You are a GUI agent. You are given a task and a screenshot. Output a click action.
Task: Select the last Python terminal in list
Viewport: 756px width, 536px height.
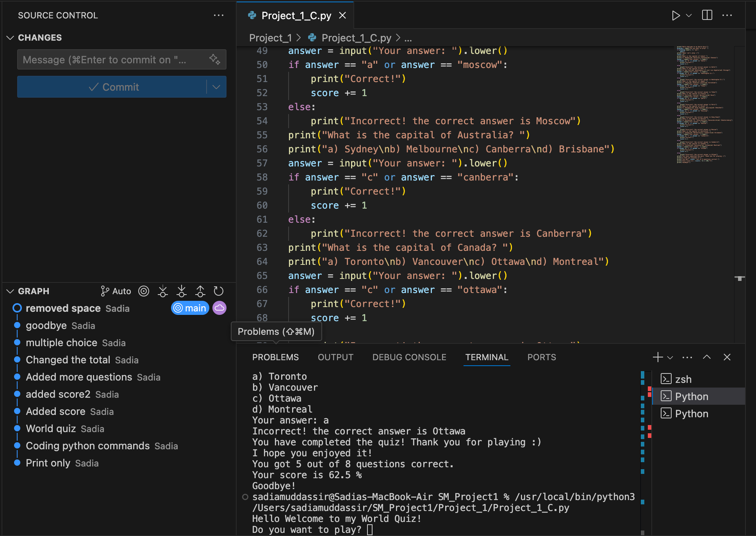[x=699, y=413]
